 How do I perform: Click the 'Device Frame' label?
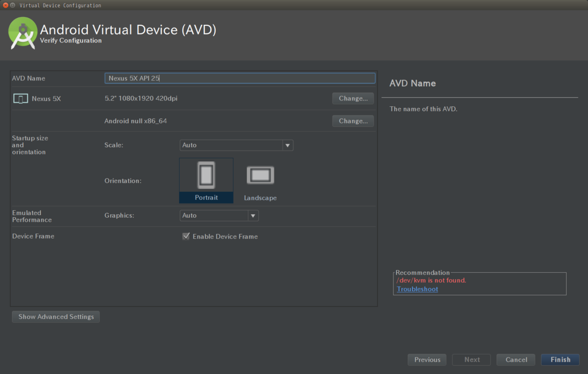(33, 236)
